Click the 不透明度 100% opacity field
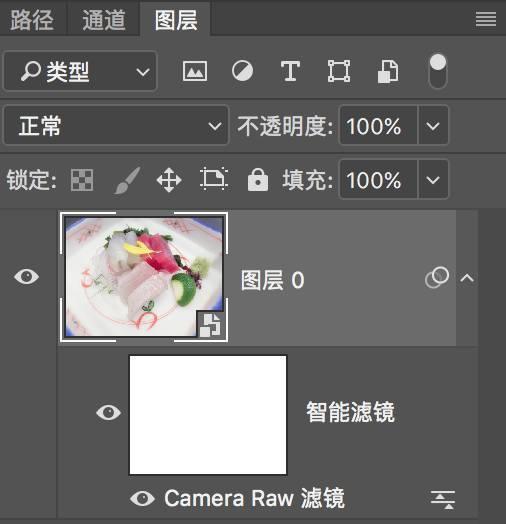The image size is (506, 524). 378,125
